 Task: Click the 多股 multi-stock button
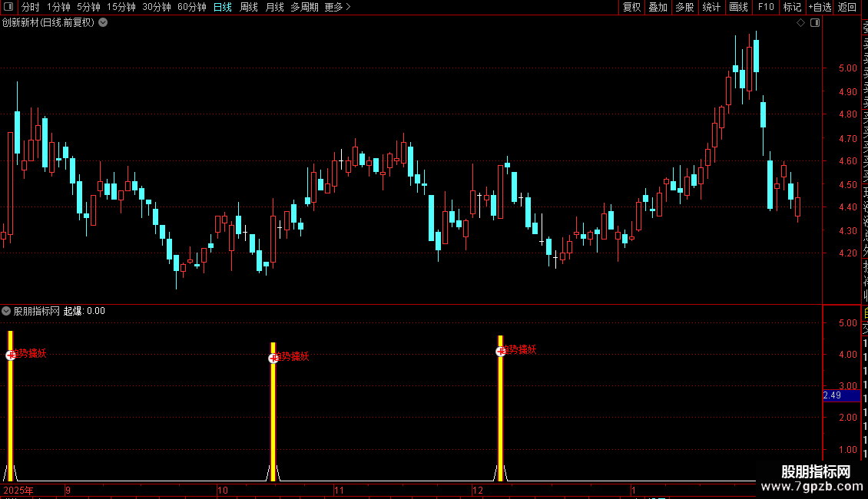[x=684, y=7]
